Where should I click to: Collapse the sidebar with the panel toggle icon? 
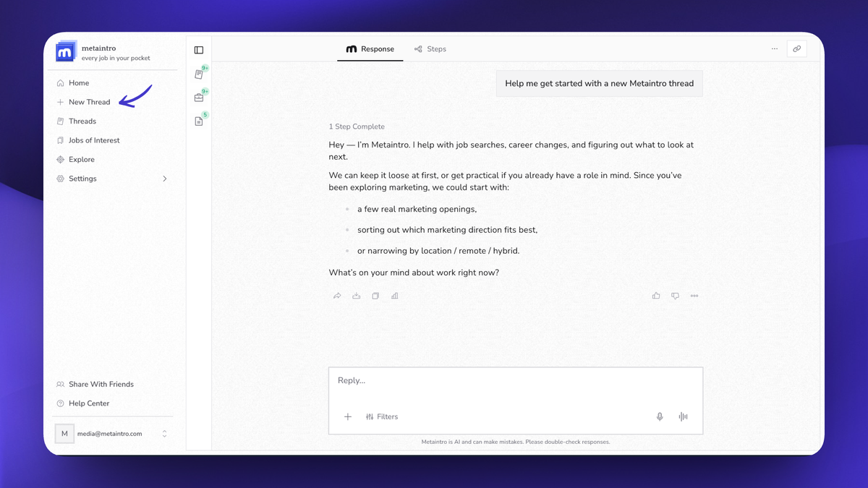(199, 50)
